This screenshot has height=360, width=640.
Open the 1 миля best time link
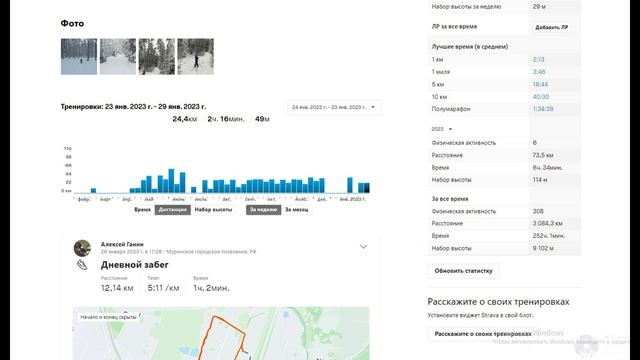(x=539, y=72)
